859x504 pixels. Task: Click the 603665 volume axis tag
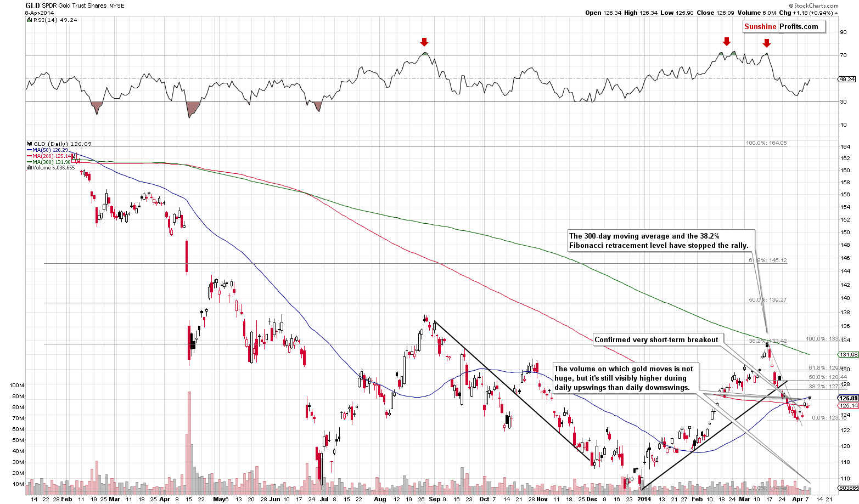(x=849, y=488)
